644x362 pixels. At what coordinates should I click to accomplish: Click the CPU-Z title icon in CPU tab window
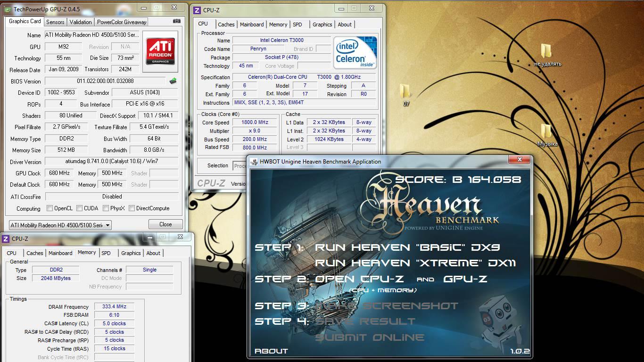[x=197, y=10]
